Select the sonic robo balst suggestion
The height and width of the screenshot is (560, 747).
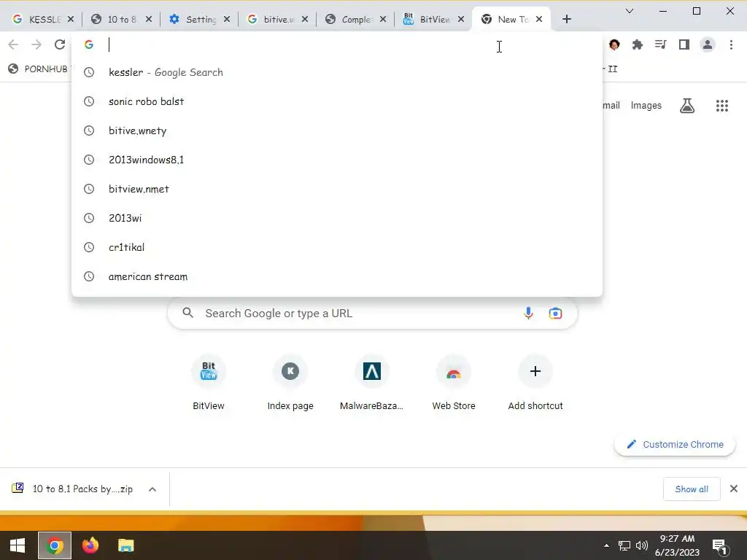tap(337, 101)
